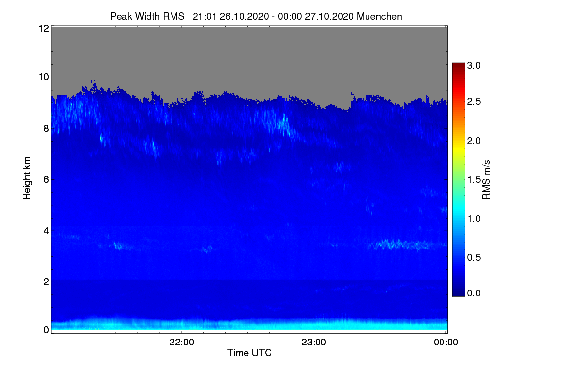This screenshot has width=588, height=392.
Task: Click the '23:00' time axis tick label
Action: 314,343
